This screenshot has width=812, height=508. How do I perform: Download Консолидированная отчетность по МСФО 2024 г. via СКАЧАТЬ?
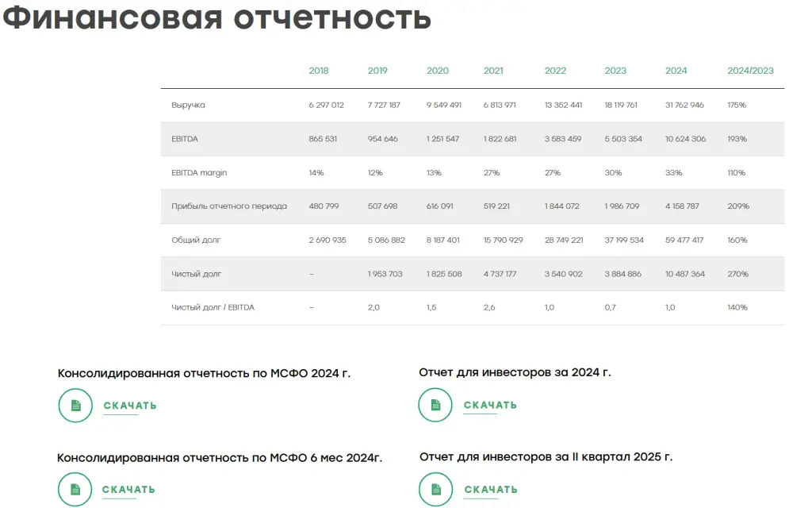[130, 406]
